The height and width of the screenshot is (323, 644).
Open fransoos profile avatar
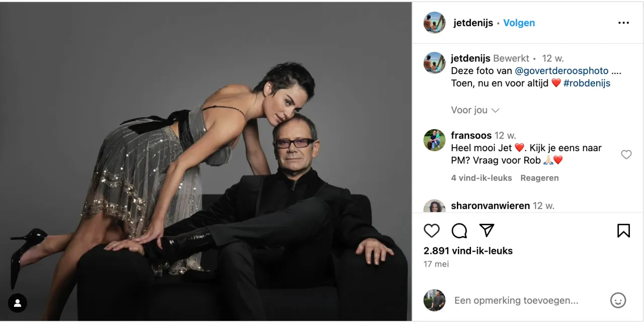coord(434,140)
